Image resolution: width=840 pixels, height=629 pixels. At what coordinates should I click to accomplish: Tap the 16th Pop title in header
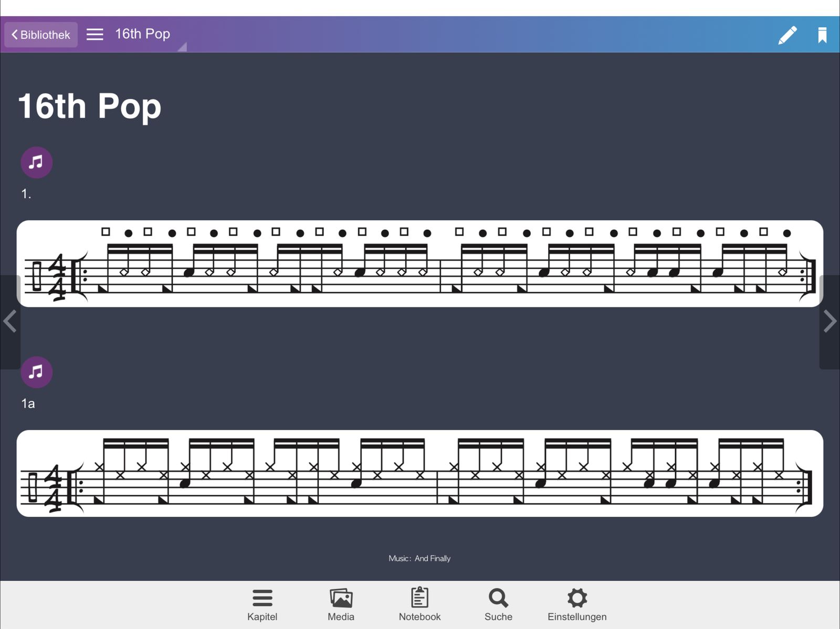coord(142,34)
